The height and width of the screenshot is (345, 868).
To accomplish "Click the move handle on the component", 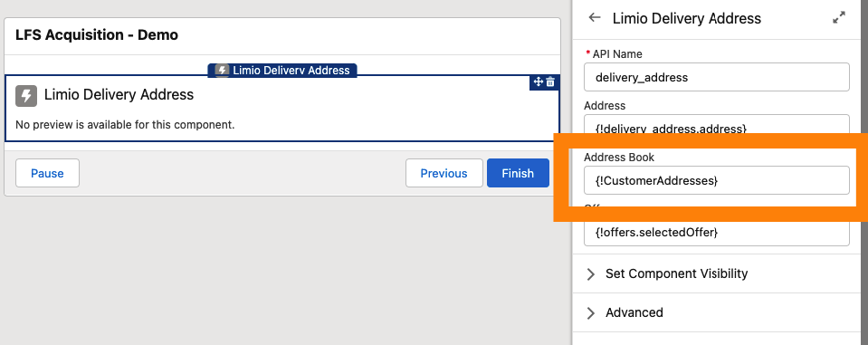I will pos(538,82).
